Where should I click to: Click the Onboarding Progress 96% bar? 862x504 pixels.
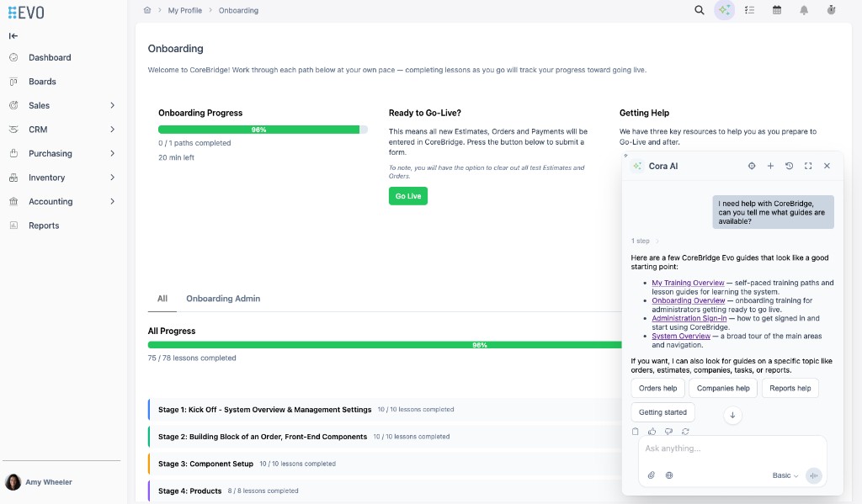[x=263, y=130]
